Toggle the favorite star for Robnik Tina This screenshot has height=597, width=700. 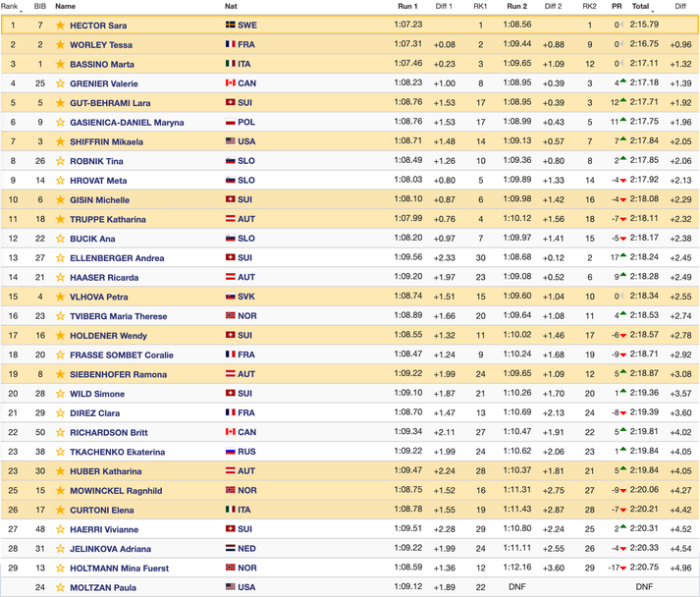tap(60, 161)
